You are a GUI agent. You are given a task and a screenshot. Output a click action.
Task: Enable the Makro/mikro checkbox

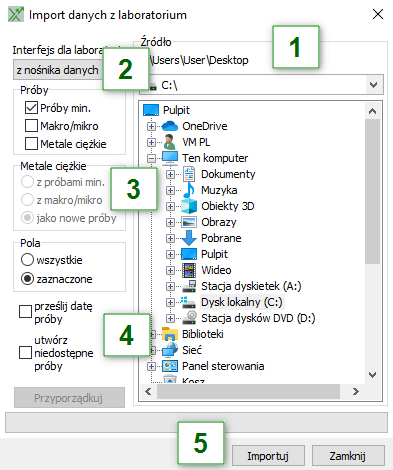point(31,126)
